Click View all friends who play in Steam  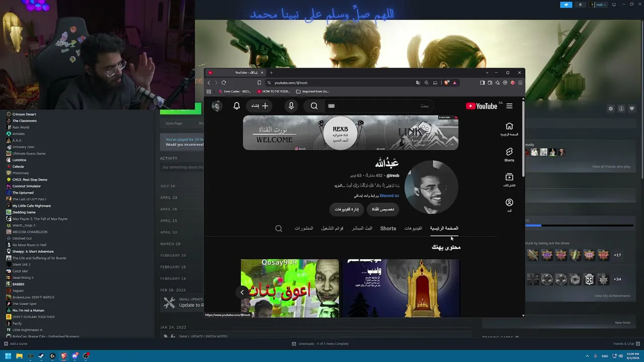611,166
